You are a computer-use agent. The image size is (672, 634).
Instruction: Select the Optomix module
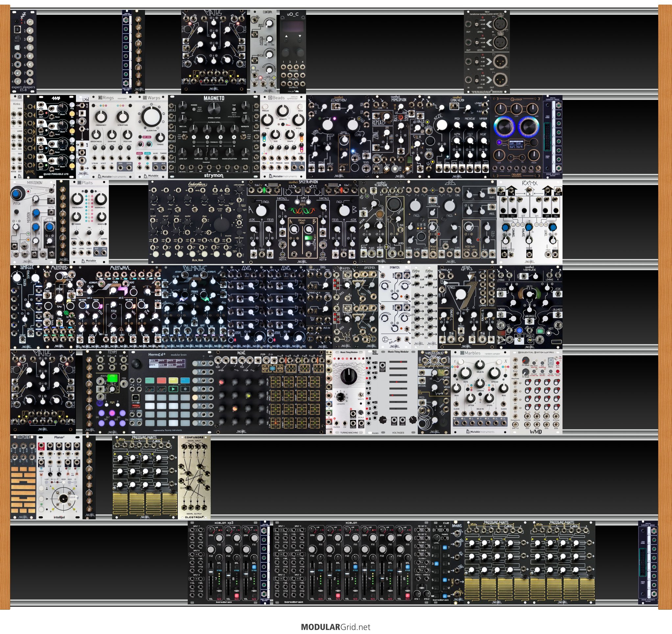pyautogui.click(x=365, y=307)
